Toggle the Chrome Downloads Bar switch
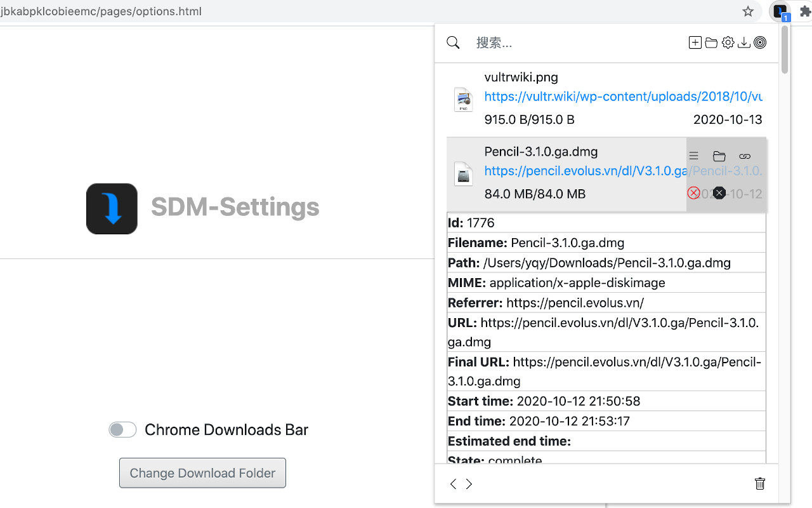 pos(122,430)
